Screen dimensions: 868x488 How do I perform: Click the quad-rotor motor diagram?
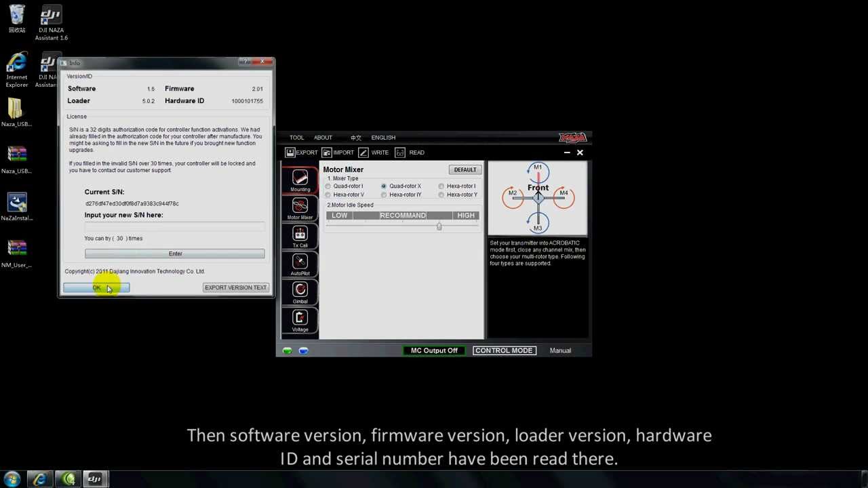tap(538, 198)
